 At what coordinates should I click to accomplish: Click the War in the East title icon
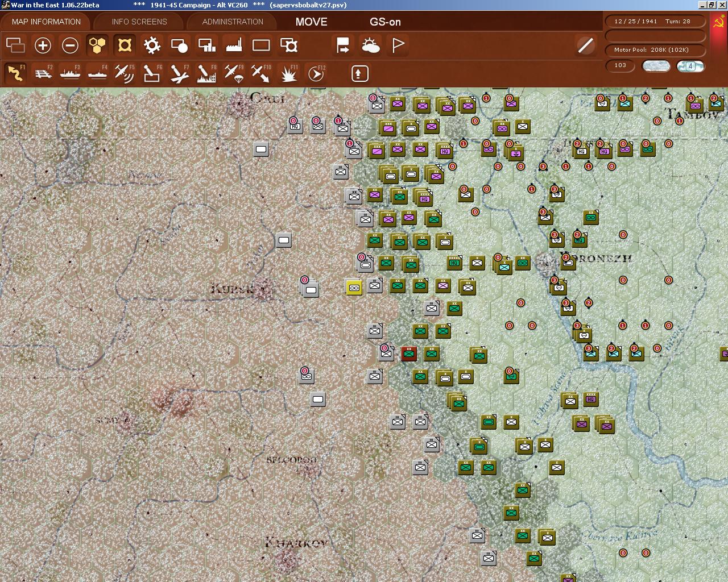(5, 5)
